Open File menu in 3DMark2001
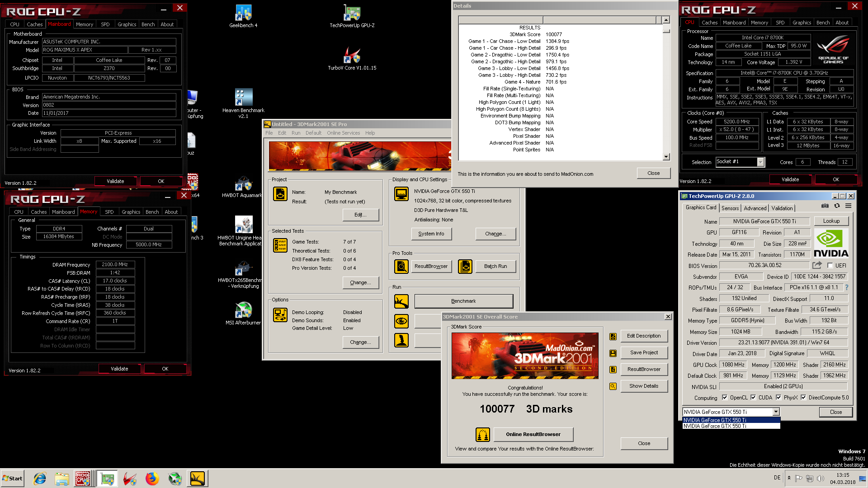868x488 pixels. [x=269, y=133]
